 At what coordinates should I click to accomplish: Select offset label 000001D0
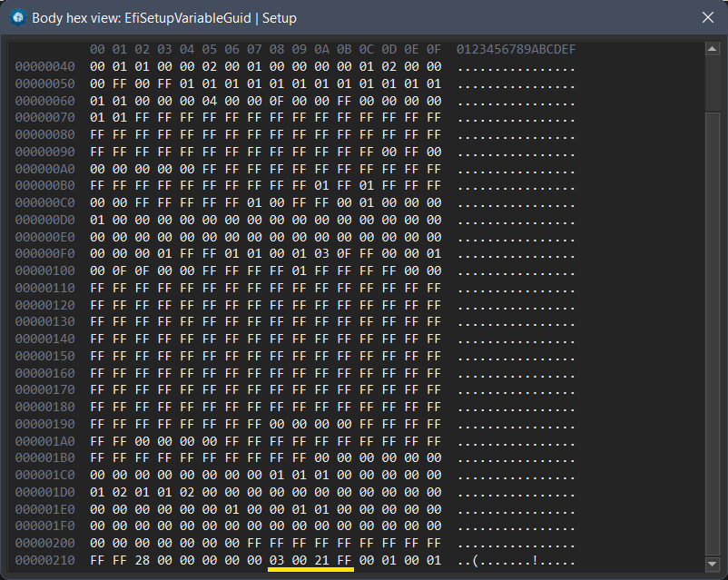45,492
